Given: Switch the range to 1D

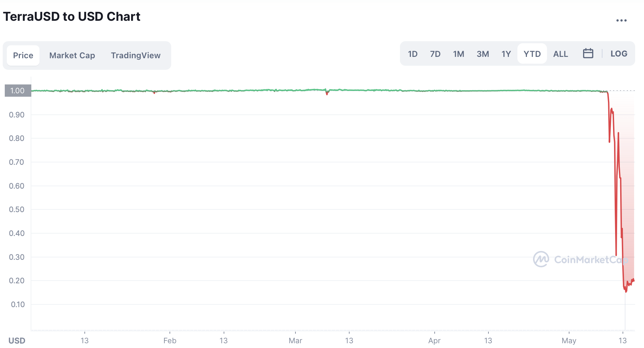Looking at the screenshot, I should point(413,54).
